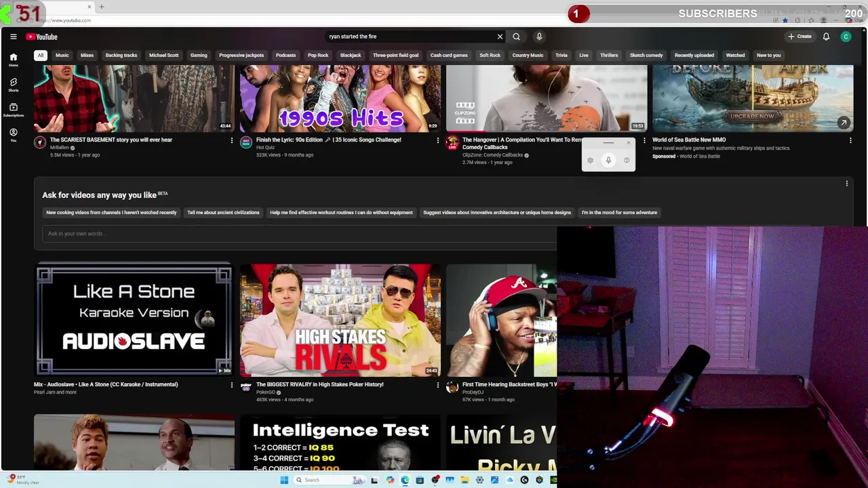Close the current browser tab

pyautogui.click(x=89, y=7)
